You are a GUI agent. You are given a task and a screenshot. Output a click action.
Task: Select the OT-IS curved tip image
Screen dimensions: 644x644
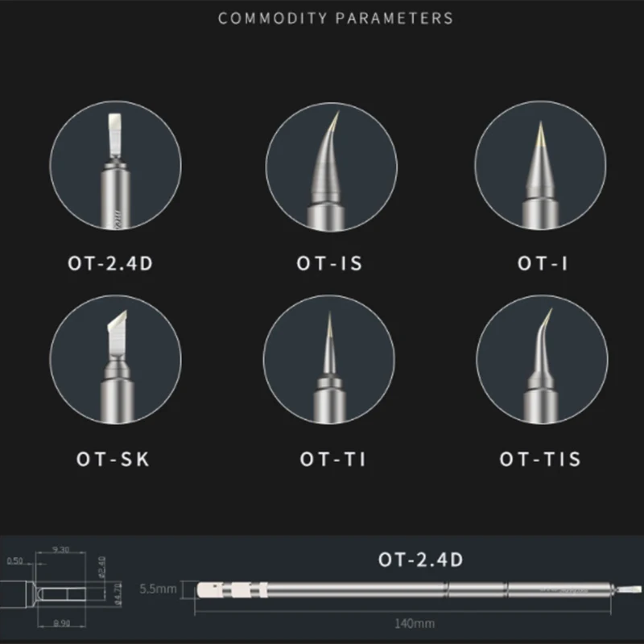point(331,167)
